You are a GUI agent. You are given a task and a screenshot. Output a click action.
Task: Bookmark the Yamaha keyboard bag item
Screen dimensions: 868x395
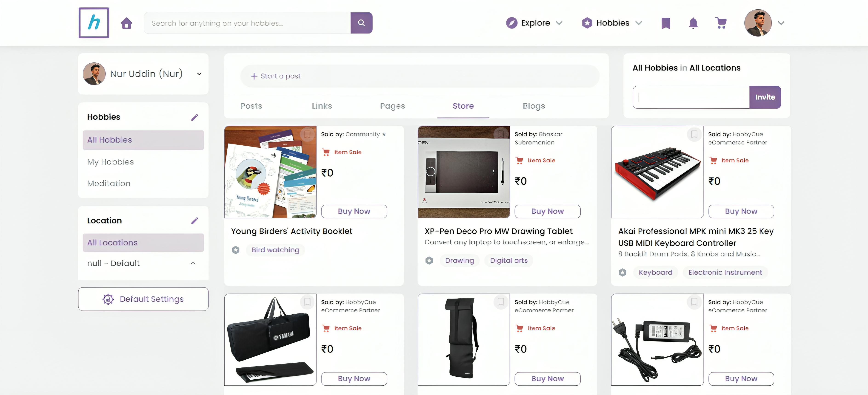(x=307, y=302)
